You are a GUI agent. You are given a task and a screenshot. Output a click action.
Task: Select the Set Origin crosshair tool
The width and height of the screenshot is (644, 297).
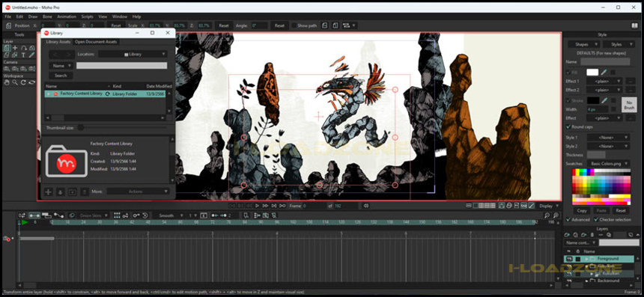tap(15, 48)
